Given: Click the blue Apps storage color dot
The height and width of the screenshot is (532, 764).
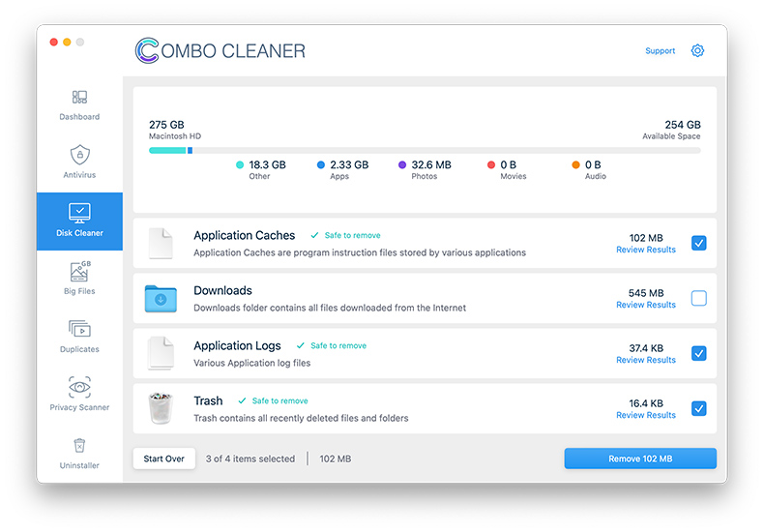Looking at the screenshot, I should coord(321,164).
